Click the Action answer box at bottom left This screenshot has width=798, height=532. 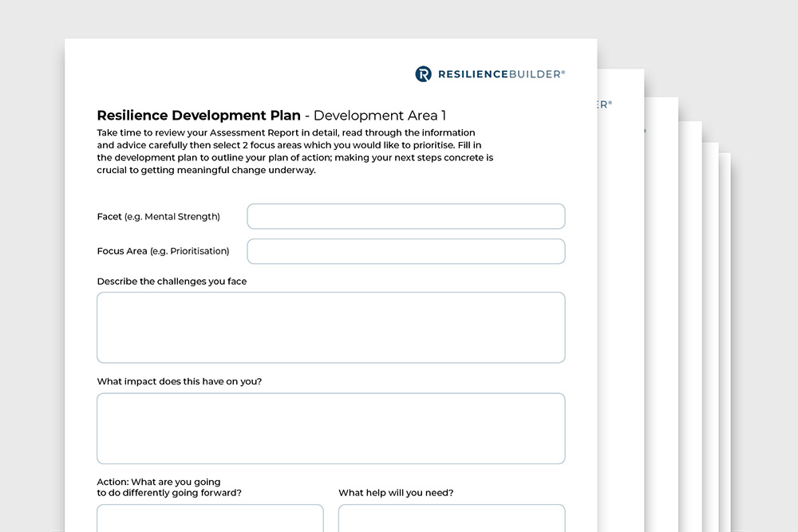pos(210,518)
